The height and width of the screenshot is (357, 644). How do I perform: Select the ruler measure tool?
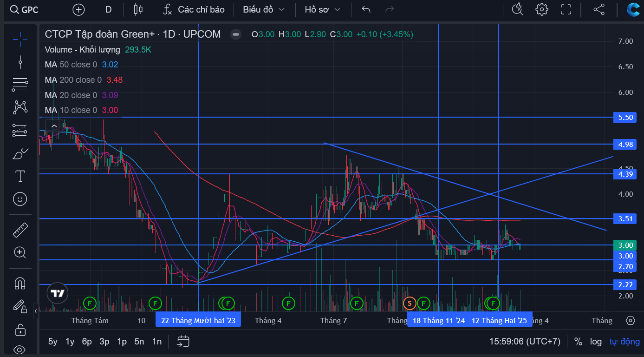click(20, 230)
